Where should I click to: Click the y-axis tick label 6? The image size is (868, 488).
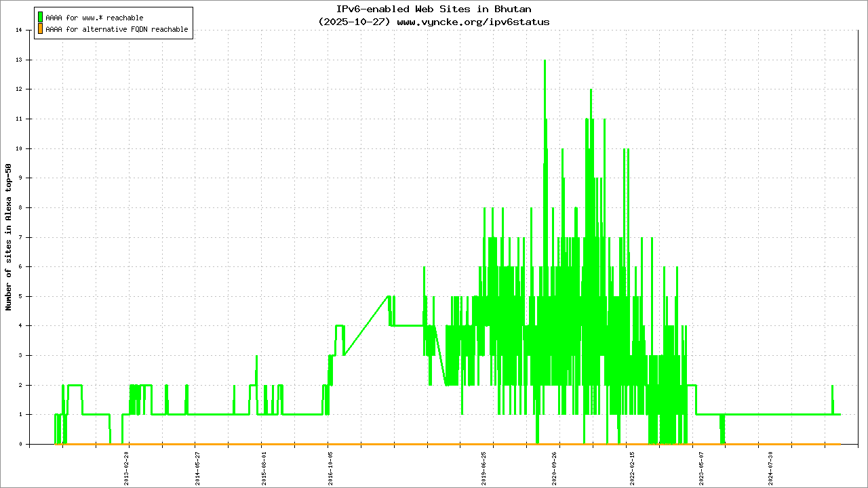pos(22,266)
